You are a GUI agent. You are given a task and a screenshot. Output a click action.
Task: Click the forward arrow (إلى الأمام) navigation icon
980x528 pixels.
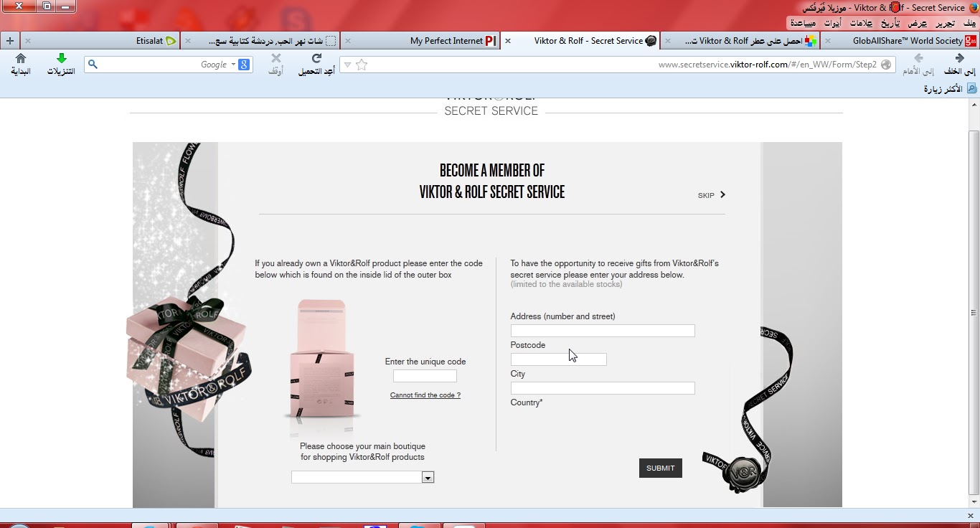point(918,58)
